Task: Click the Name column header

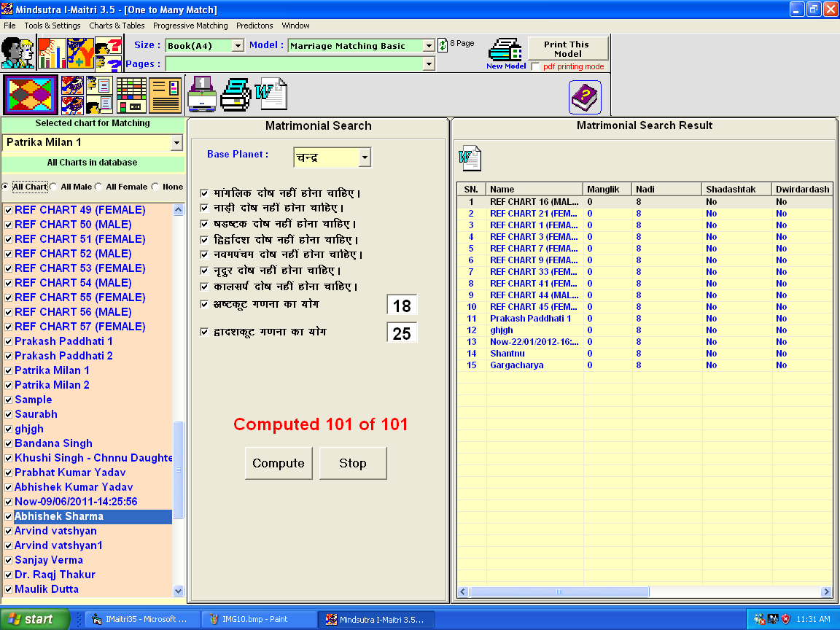Action: [x=534, y=189]
